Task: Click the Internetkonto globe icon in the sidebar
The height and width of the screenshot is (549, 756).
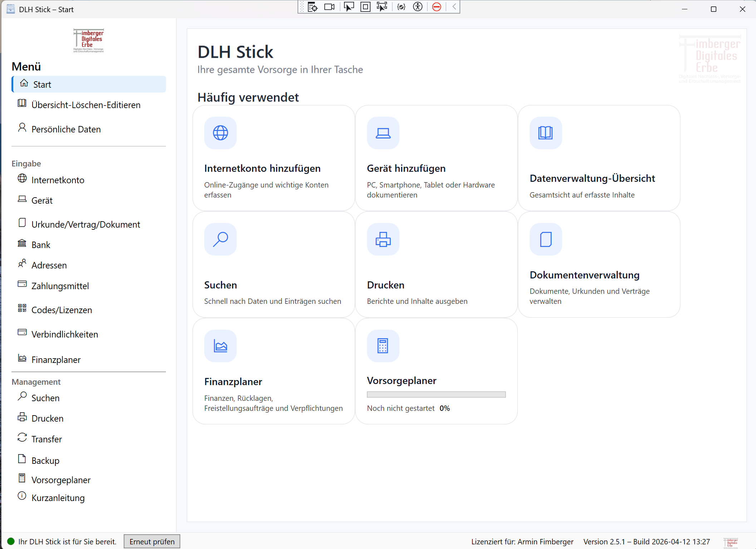Action: click(22, 178)
